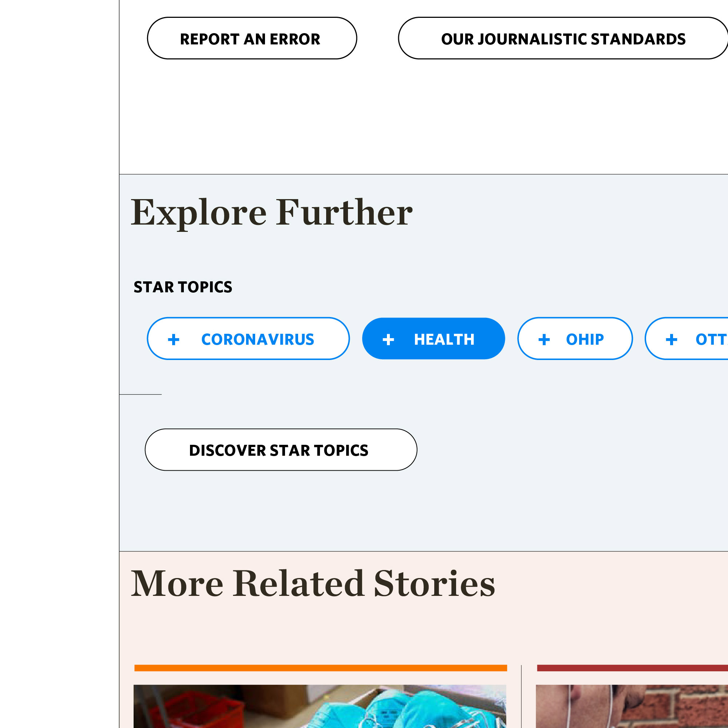Open Our Journalistic Standards
Image resolution: width=728 pixels, height=728 pixels.
(563, 38)
